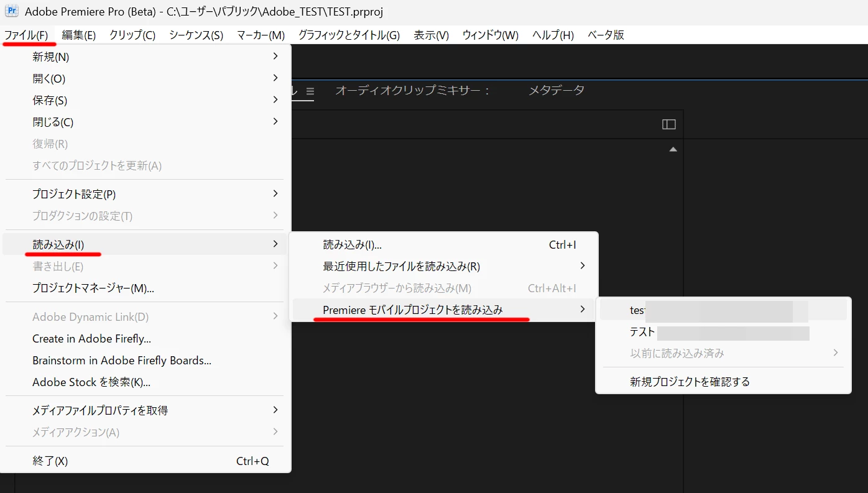Click the disabled メディアブラウザーから読み込み(M) item
Viewport: 868px width, 493px height.
tap(444, 288)
